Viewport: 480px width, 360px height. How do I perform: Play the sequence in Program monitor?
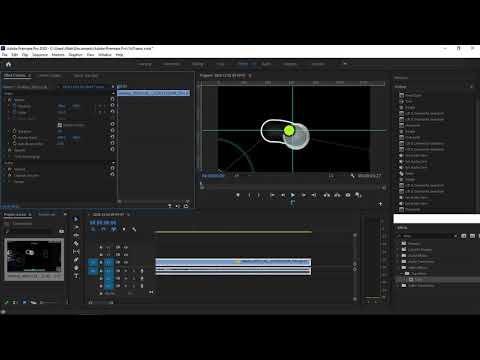pos(293,195)
